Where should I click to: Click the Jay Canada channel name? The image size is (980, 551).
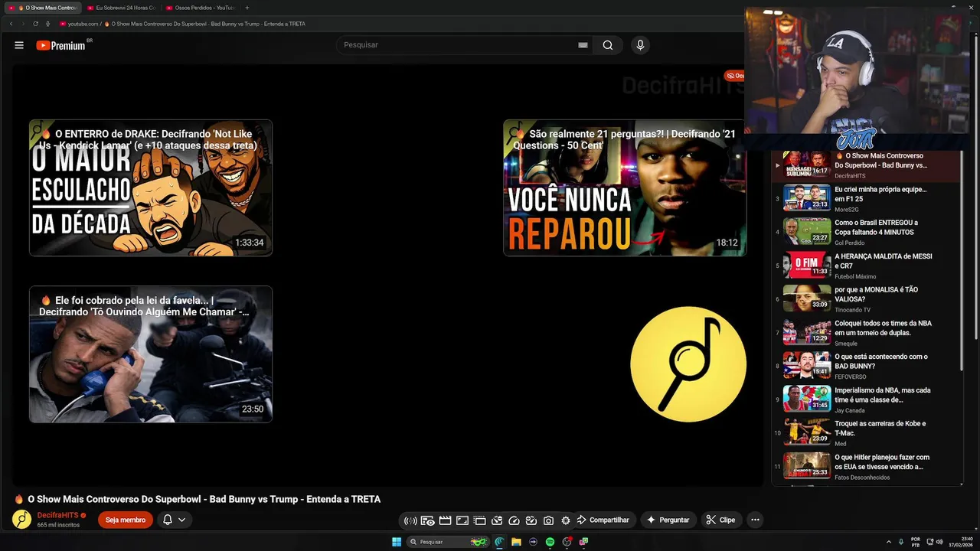[850, 410]
